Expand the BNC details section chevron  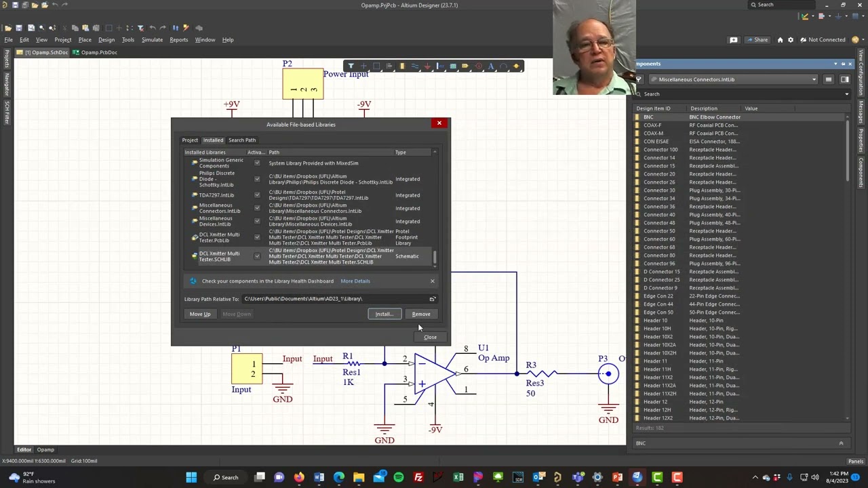click(x=841, y=443)
